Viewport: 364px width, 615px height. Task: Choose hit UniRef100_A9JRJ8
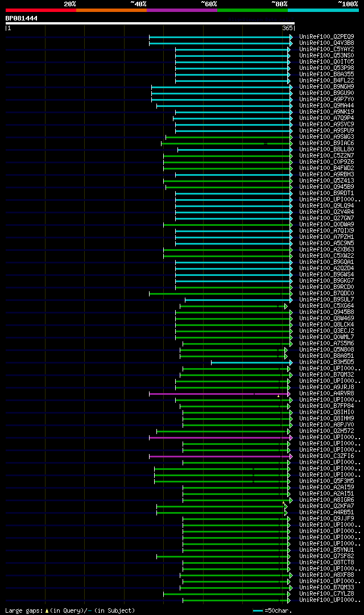tap(326, 387)
